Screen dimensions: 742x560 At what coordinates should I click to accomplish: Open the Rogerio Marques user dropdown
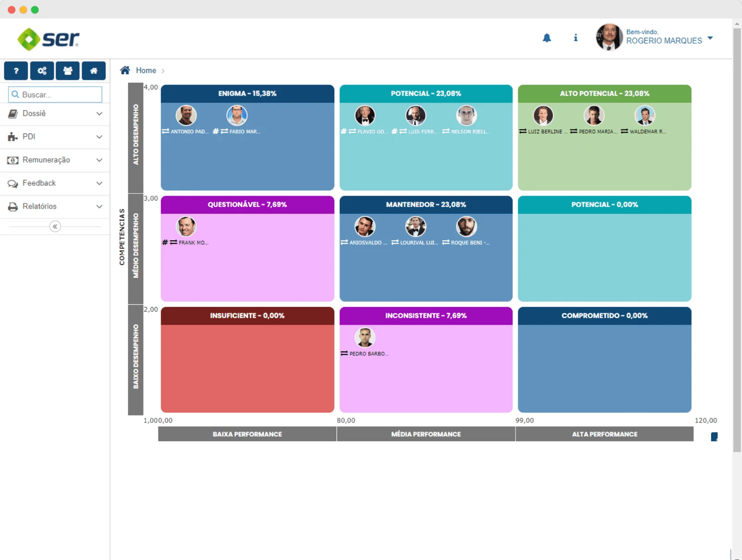(710, 38)
